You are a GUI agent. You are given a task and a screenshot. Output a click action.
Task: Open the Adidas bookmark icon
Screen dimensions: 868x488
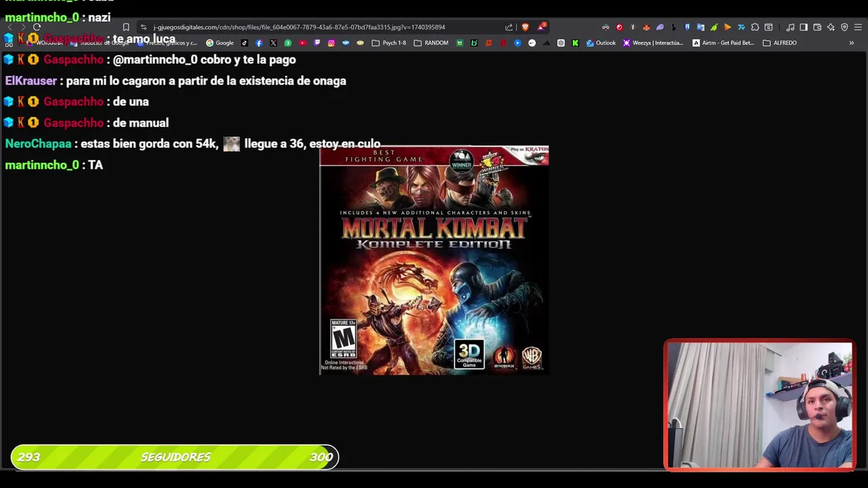(x=547, y=43)
